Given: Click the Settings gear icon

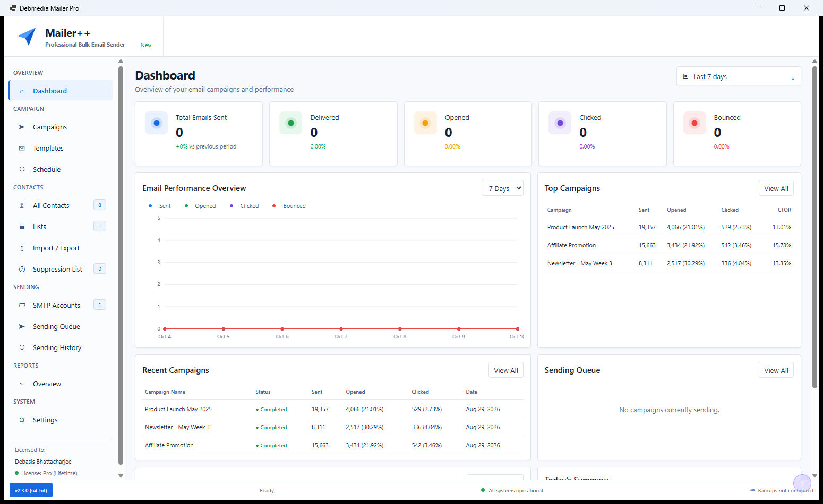Looking at the screenshot, I should [x=22, y=420].
